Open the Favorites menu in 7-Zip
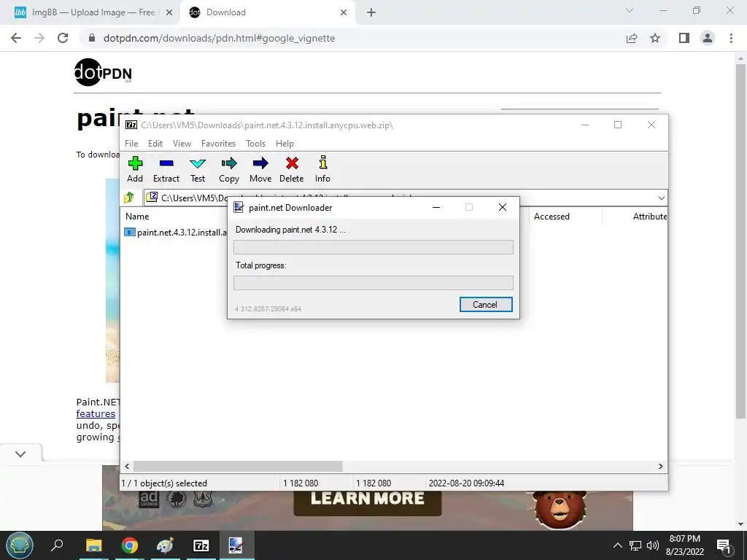Viewport: 747px width, 560px height. pos(218,144)
